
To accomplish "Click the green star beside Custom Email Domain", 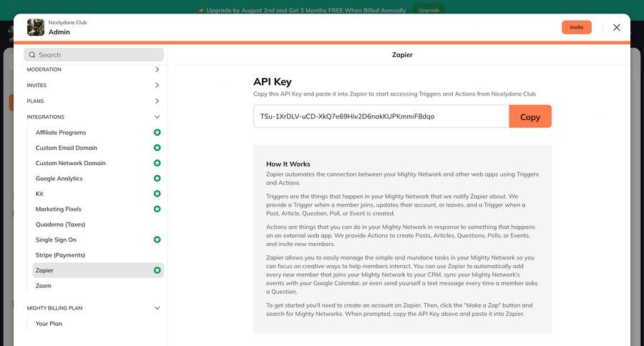I will pos(157,148).
